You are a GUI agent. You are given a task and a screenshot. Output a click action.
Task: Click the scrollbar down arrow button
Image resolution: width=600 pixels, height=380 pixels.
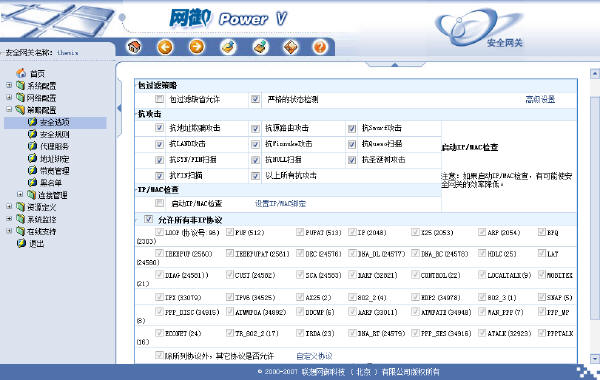click(595, 359)
